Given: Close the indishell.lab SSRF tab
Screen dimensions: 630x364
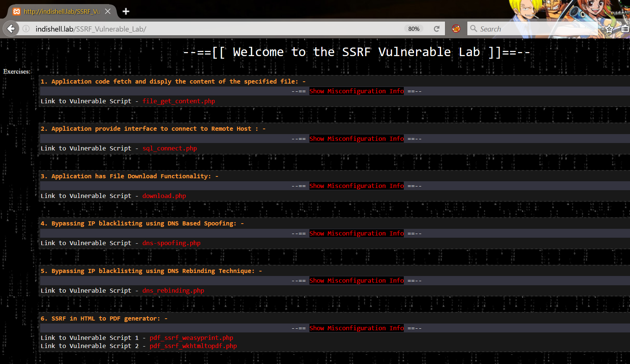Looking at the screenshot, I should point(108,12).
